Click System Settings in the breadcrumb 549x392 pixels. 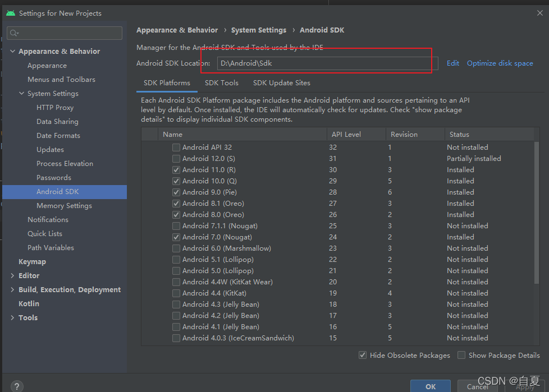tap(259, 30)
